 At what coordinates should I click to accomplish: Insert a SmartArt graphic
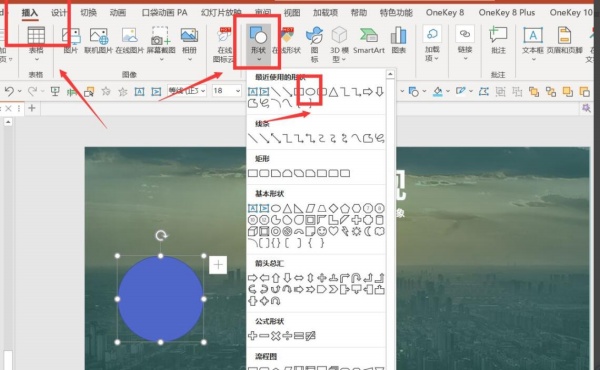(368, 41)
